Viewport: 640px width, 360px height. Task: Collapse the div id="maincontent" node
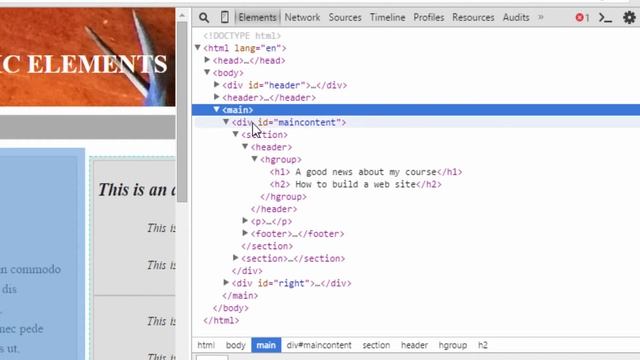226,122
